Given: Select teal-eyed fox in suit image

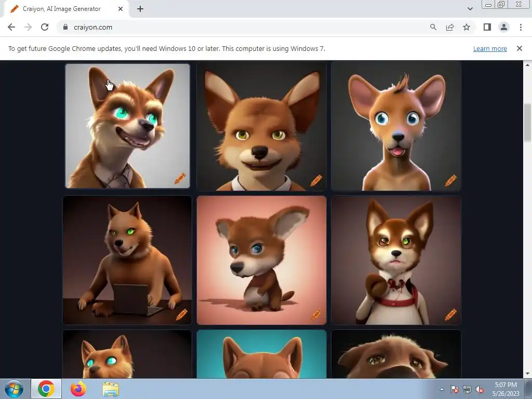Looking at the screenshot, I should (128, 126).
